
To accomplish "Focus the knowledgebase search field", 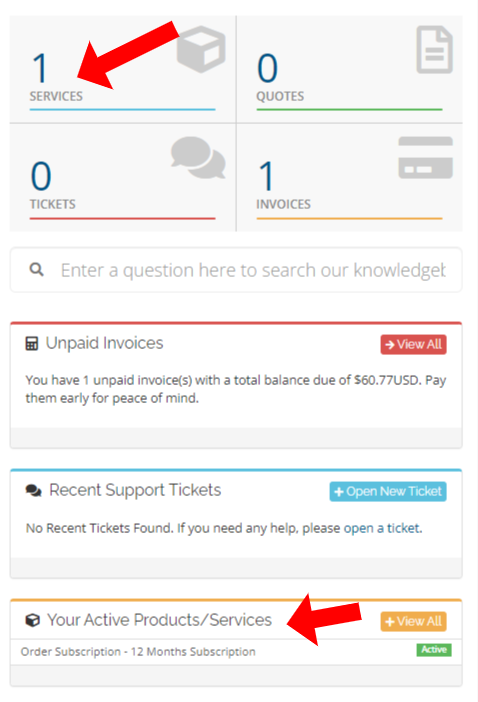I will tap(236, 270).
